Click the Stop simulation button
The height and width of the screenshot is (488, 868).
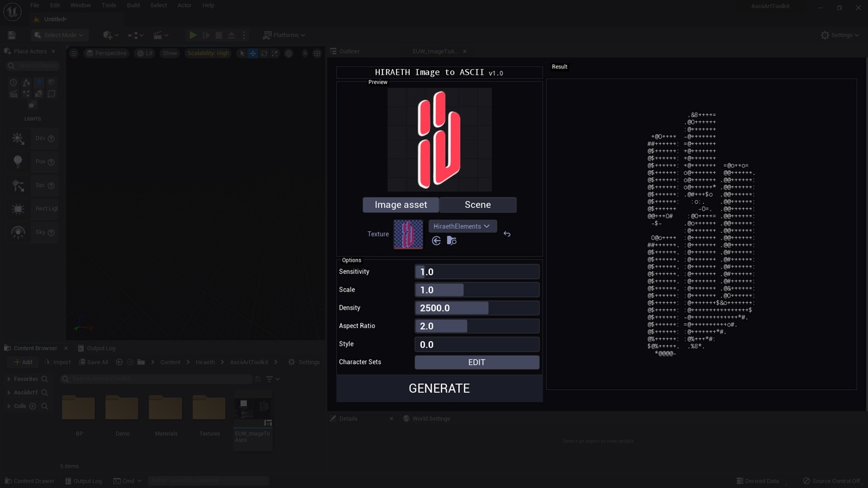pos(218,35)
